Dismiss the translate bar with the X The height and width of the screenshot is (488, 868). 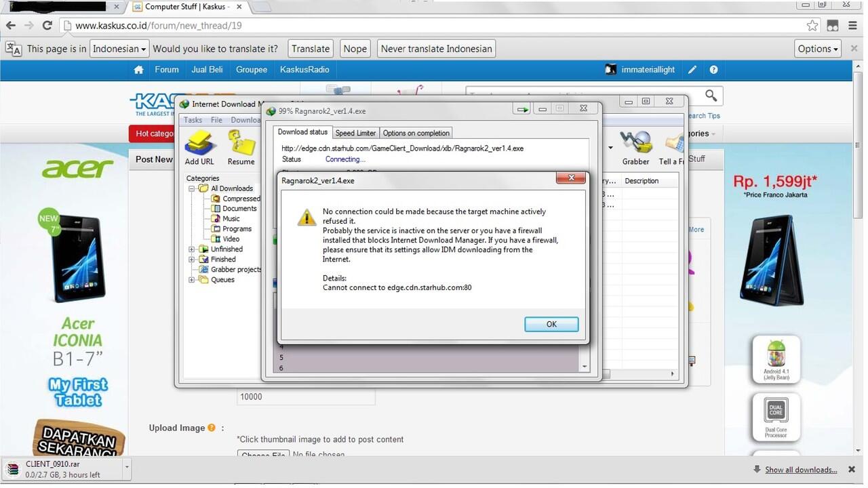[x=854, y=49]
